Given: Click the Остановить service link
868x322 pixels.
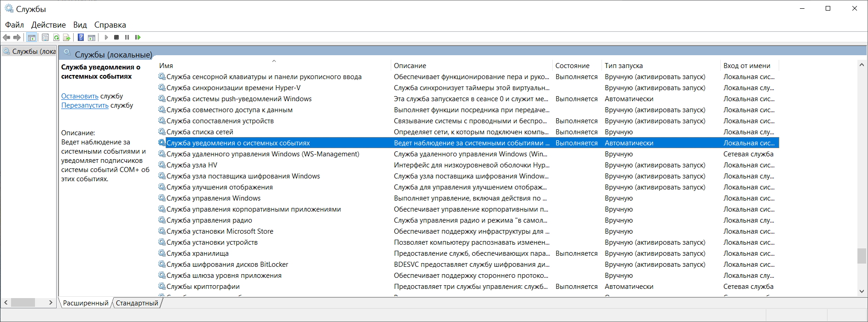Looking at the screenshot, I should point(80,96).
